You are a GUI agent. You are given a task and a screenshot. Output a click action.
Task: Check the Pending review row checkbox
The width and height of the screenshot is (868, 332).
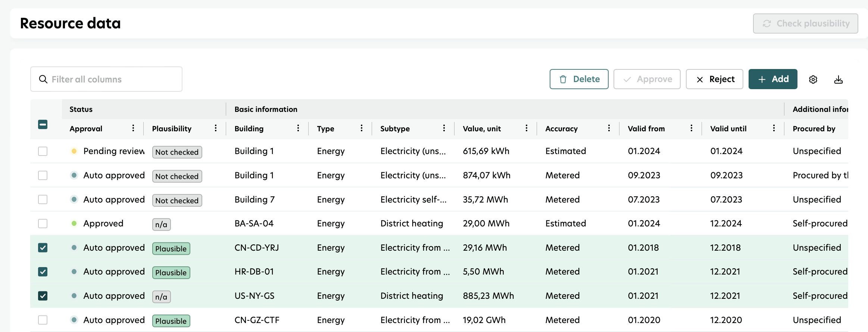point(43,151)
